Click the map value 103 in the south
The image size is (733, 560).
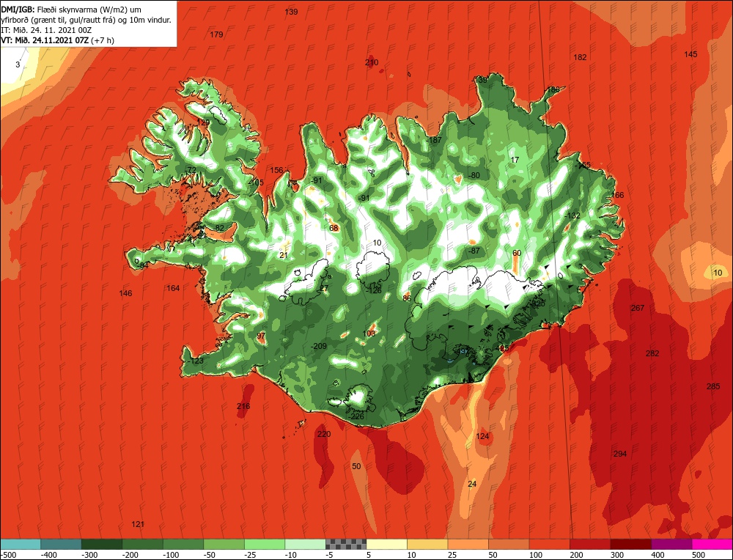coord(369,334)
